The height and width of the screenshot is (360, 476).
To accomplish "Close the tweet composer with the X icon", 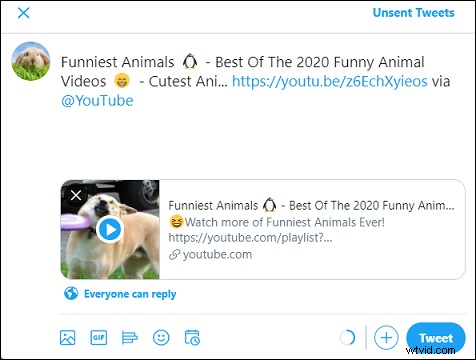I will pyautogui.click(x=23, y=13).
